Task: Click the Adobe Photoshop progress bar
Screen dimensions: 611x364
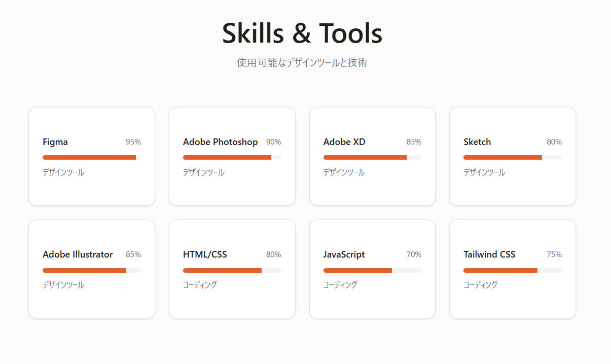Action: pos(232,158)
